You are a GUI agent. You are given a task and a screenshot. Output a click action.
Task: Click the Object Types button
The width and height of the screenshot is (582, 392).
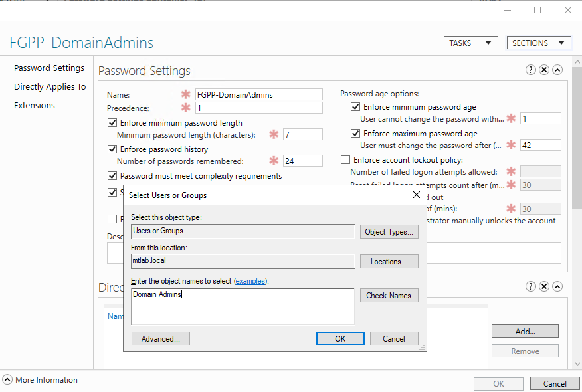(x=389, y=232)
